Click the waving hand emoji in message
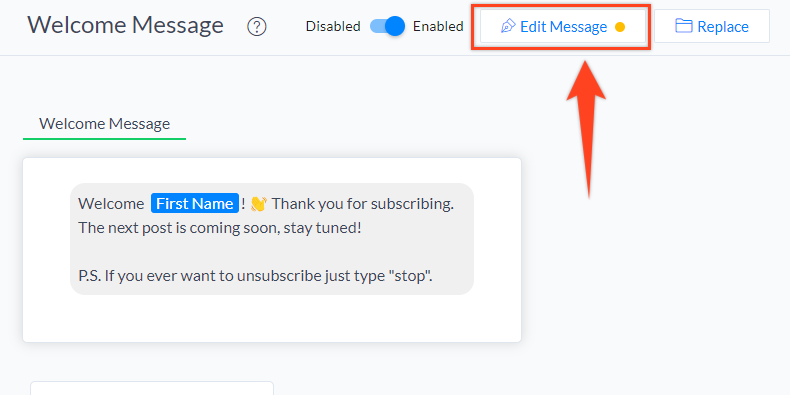 click(258, 204)
